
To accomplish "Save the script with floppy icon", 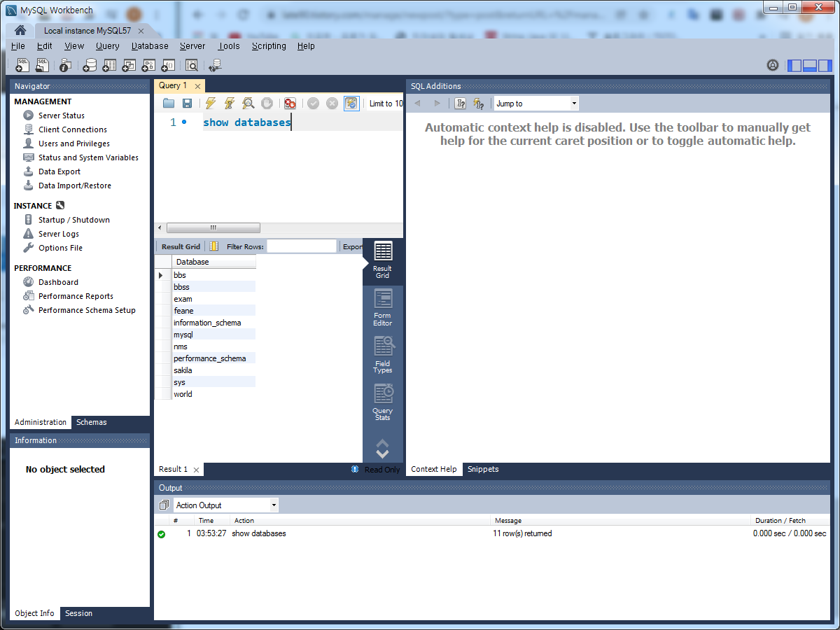I will 187,104.
